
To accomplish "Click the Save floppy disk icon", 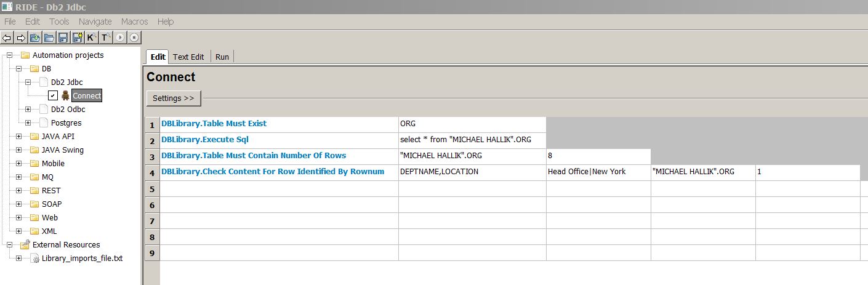I will (x=63, y=38).
